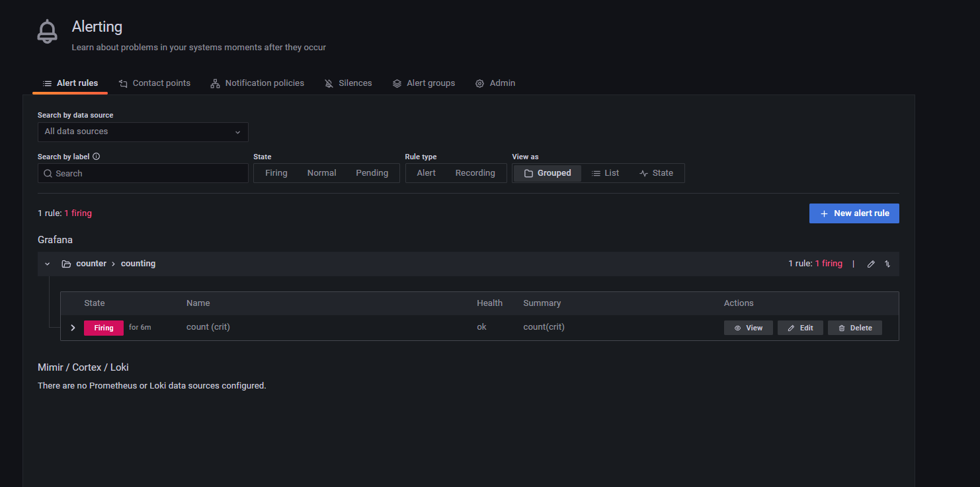This screenshot has height=487, width=980.
Task: Click the export arrows icon beside the pencil
Action: (x=887, y=263)
